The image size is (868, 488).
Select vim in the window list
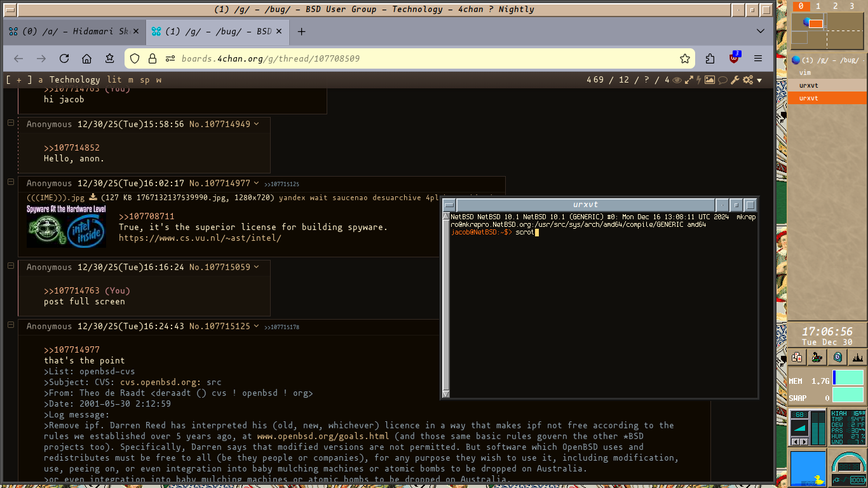(827, 72)
